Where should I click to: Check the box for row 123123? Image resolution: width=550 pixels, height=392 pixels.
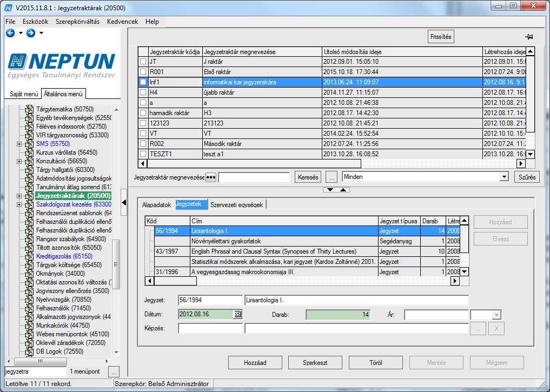[143, 123]
